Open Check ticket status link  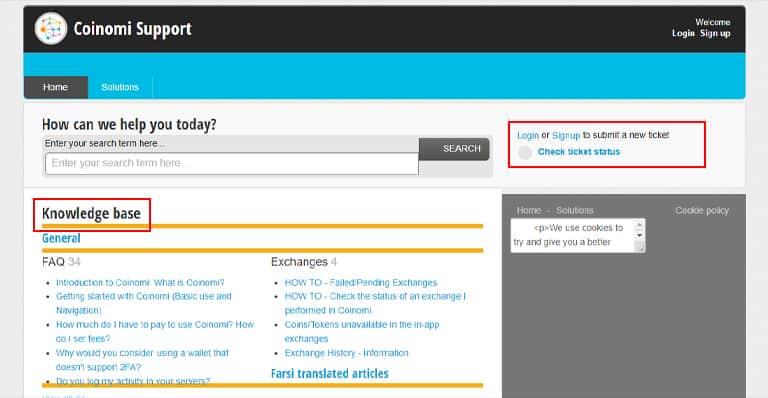point(578,152)
